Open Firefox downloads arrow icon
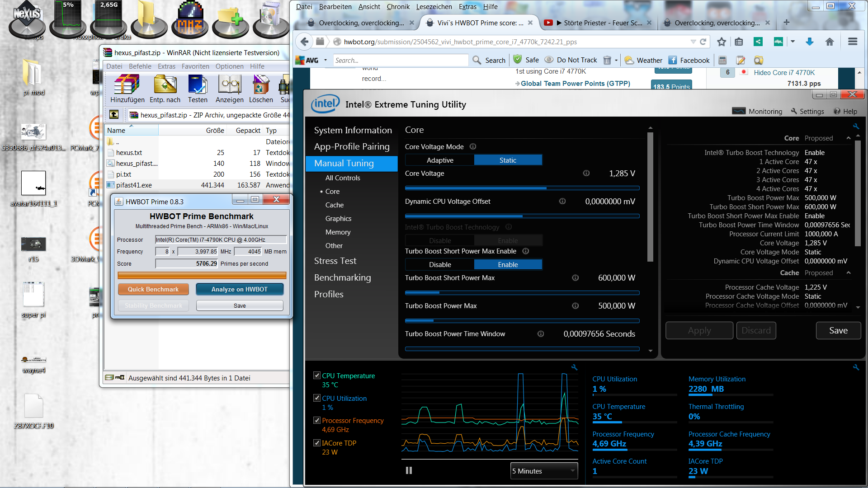The height and width of the screenshot is (488, 868). [809, 42]
